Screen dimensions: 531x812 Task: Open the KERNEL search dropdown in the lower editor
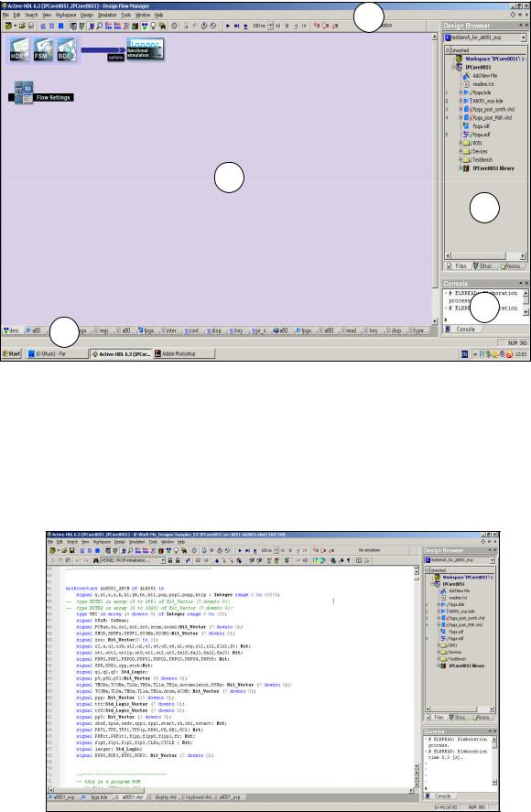tap(162, 560)
